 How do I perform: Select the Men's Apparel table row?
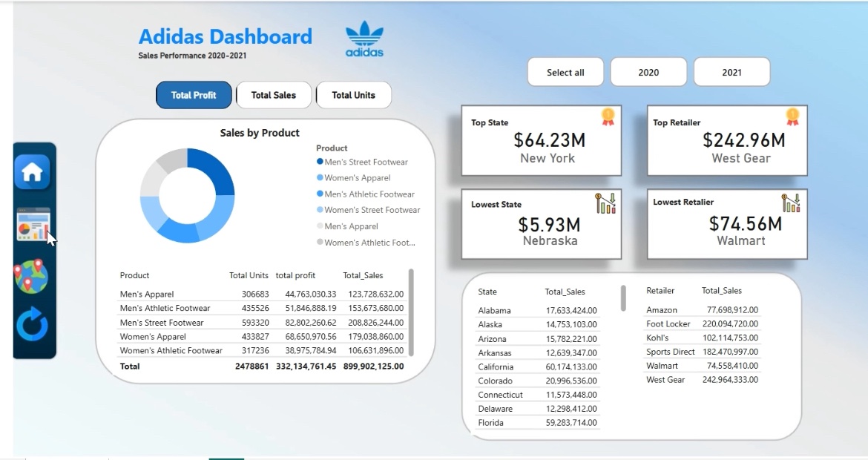coord(261,294)
